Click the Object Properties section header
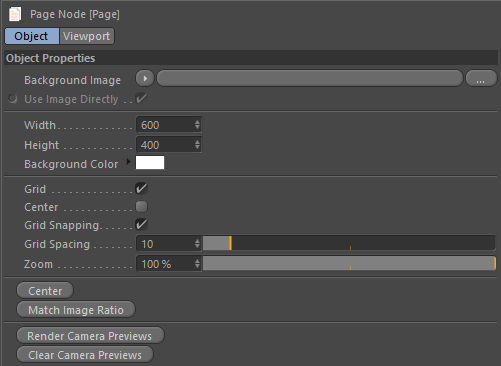 point(251,58)
